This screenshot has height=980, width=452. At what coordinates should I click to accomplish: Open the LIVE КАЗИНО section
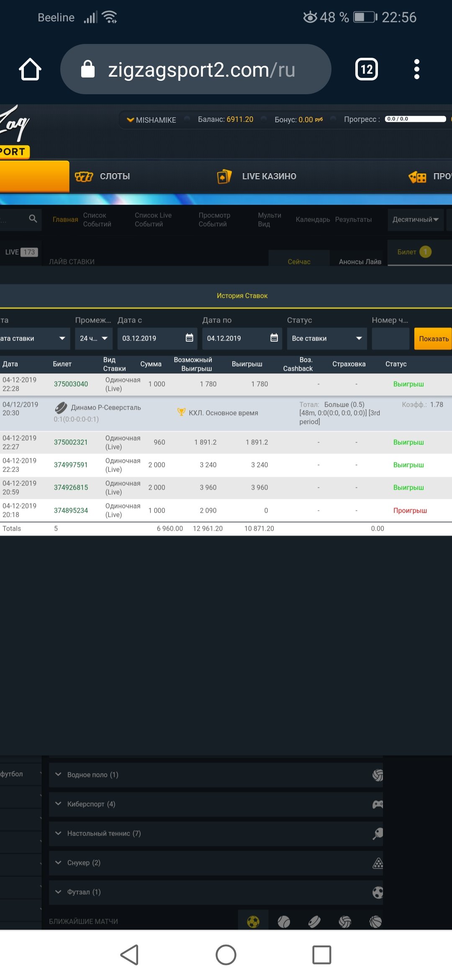coord(257,176)
